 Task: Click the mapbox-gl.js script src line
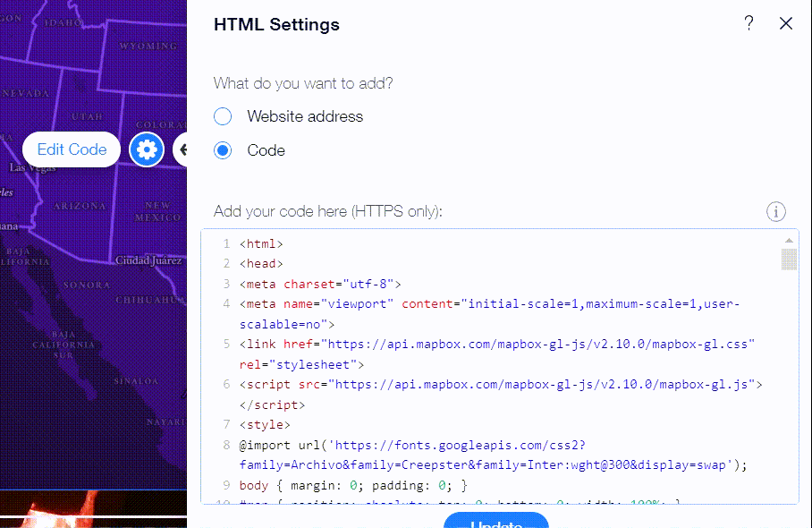point(501,385)
